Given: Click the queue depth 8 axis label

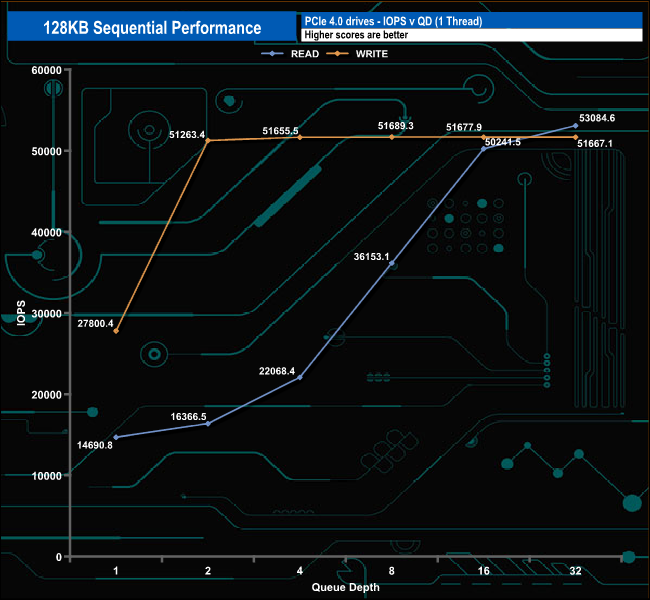Looking at the screenshot, I should pos(392,571).
